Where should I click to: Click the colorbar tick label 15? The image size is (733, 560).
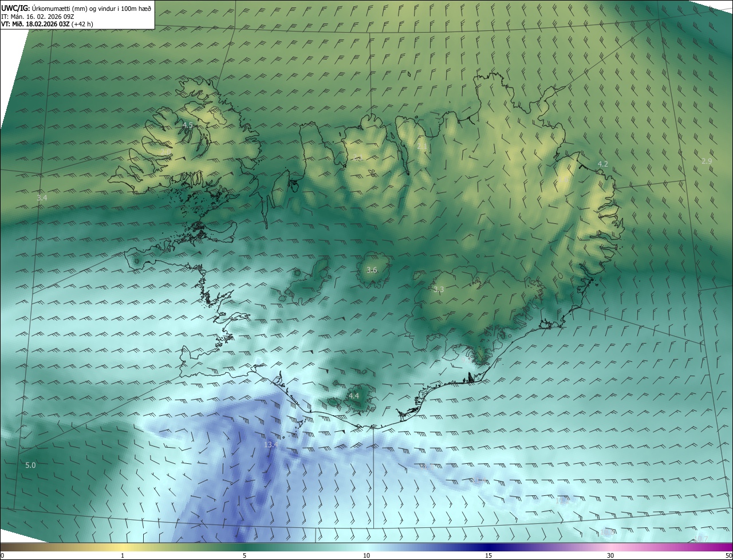pyautogui.click(x=488, y=555)
